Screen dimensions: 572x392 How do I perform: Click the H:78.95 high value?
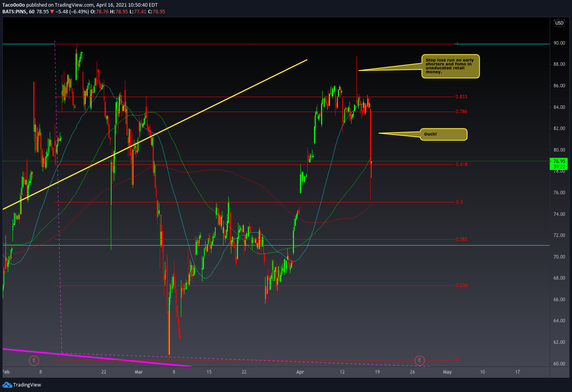[119, 12]
